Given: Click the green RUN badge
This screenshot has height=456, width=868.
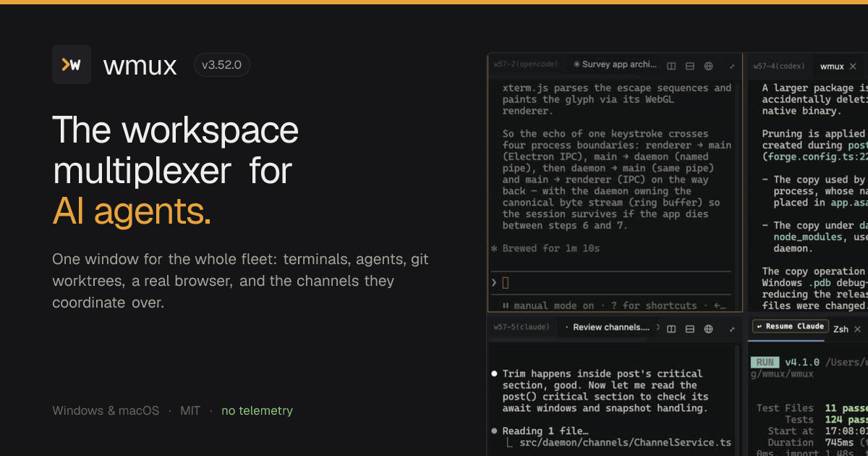Looking at the screenshot, I should coord(765,362).
